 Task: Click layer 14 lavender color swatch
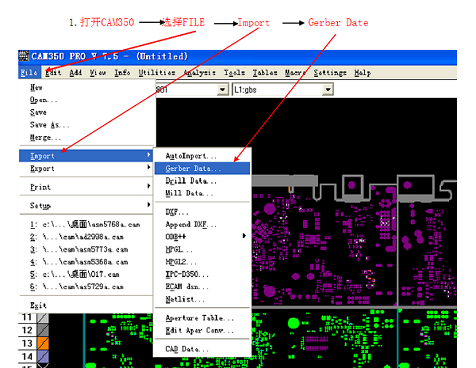[43, 356]
